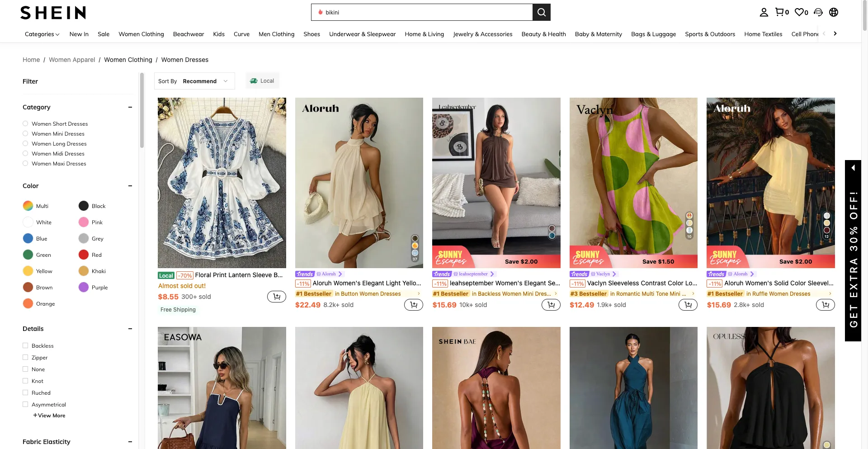Open customer support headset icon
This screenshot has height=449, width=868.
tap(818, 12)
